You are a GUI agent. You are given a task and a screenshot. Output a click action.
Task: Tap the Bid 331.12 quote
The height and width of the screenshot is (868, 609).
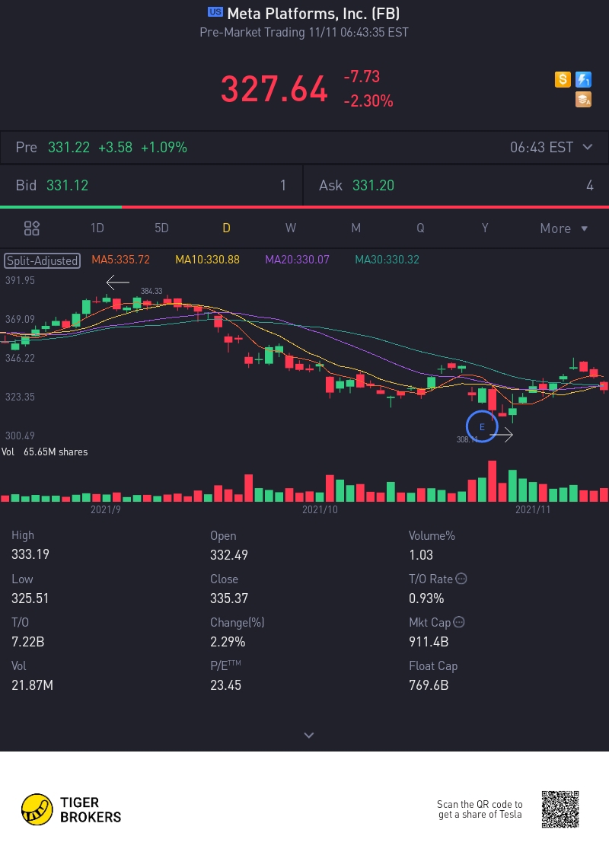(151, 186)
